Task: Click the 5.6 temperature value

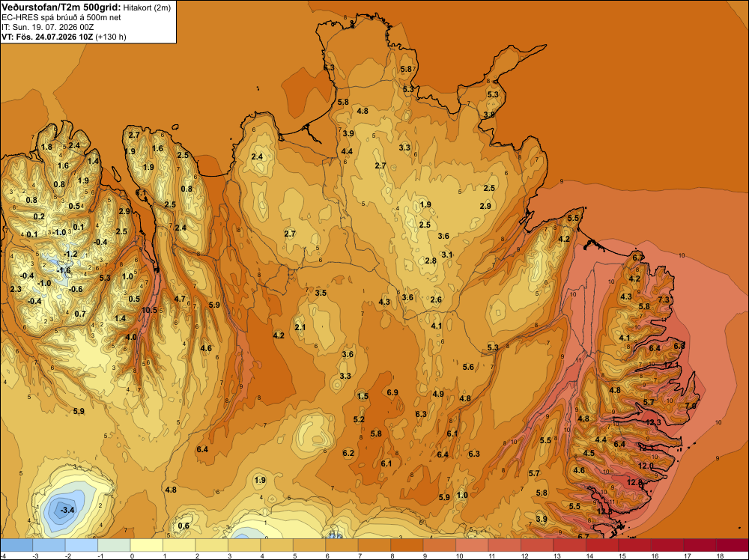Action: click(468, 367)
